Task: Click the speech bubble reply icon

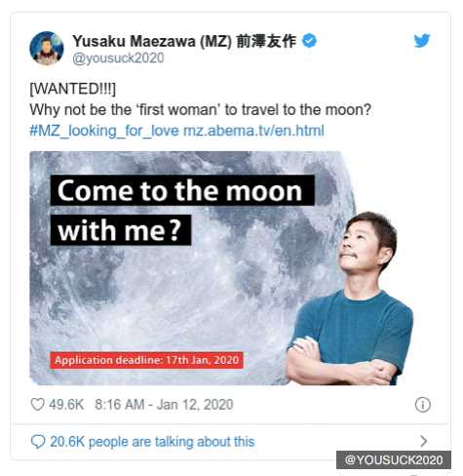Action: tap(38, 442)
